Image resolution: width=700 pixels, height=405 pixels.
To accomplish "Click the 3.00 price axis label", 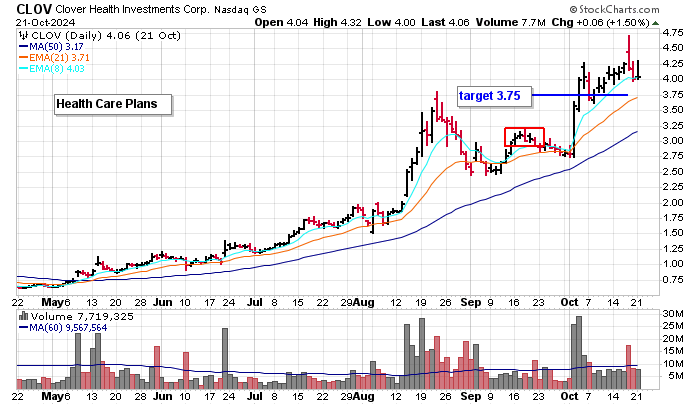I will 673,141.
